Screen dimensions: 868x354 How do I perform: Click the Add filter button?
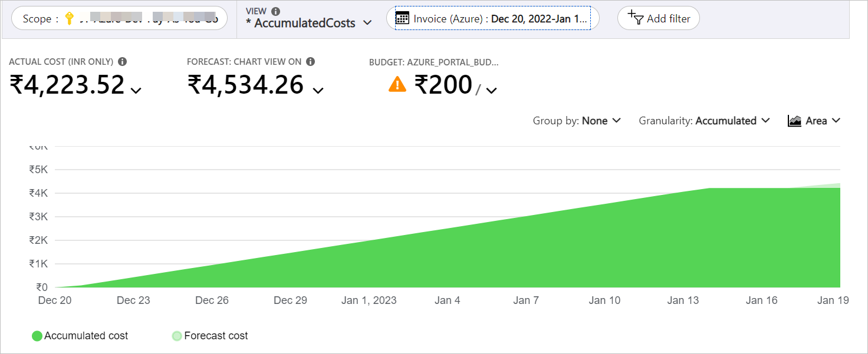click(658, 18)
